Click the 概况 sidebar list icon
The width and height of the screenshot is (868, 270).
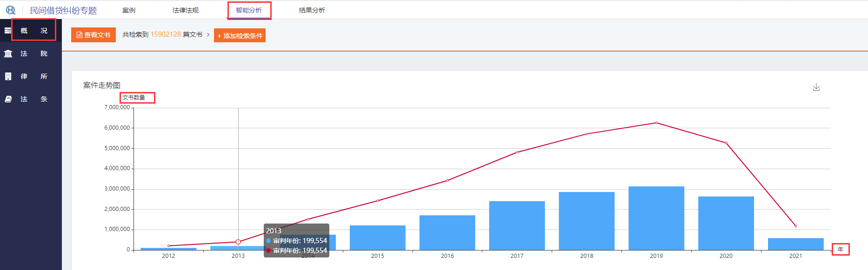(x=8, y=31)
